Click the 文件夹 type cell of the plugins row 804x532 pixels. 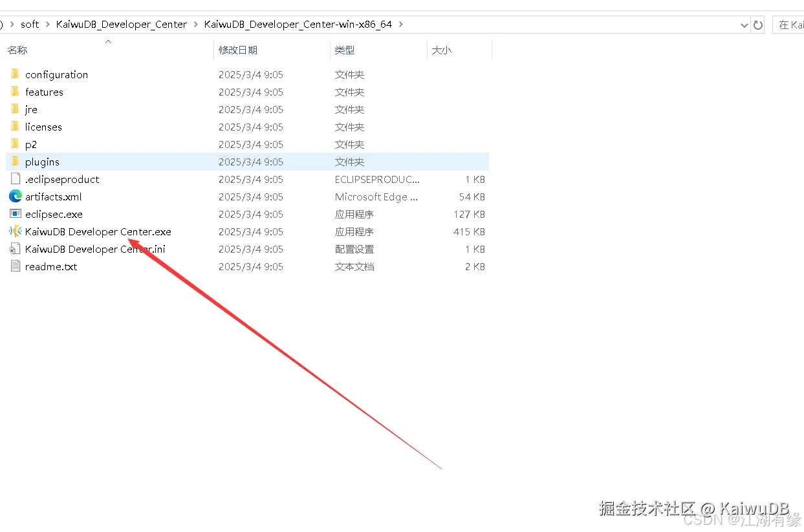point(350,162)
